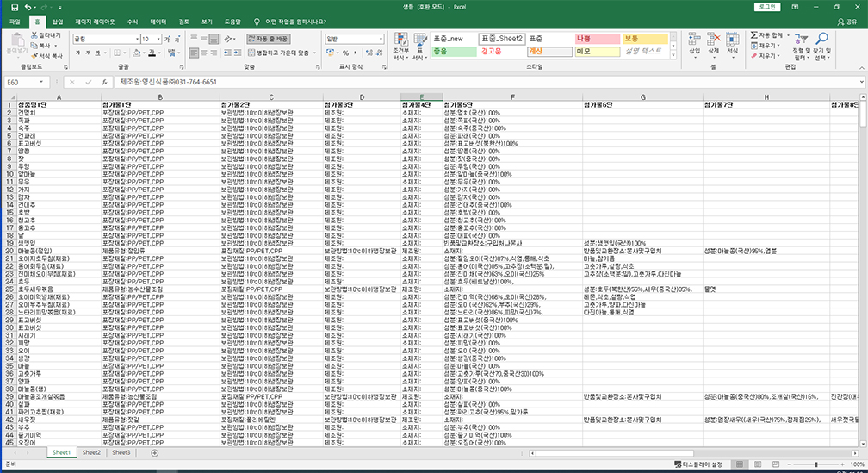Open 찾기 및 선택 find and select

click(821, 47)
